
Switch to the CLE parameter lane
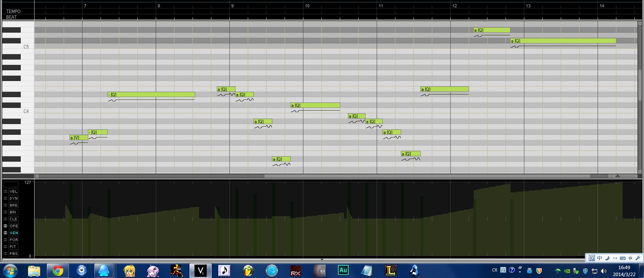click(x=13, y=219)
